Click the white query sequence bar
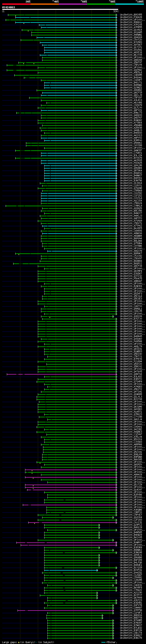Screen dimensions: 146x644 [60, 9]
